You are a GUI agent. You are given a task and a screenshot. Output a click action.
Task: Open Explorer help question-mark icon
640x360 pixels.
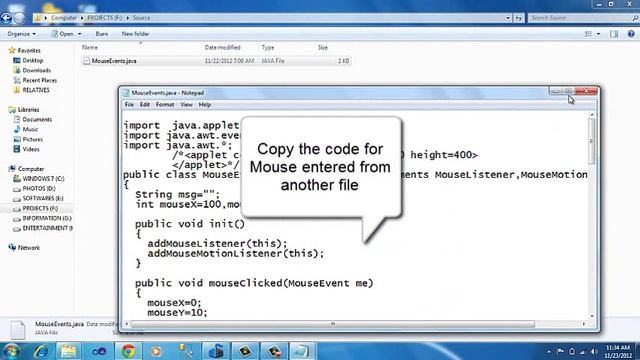631,34
